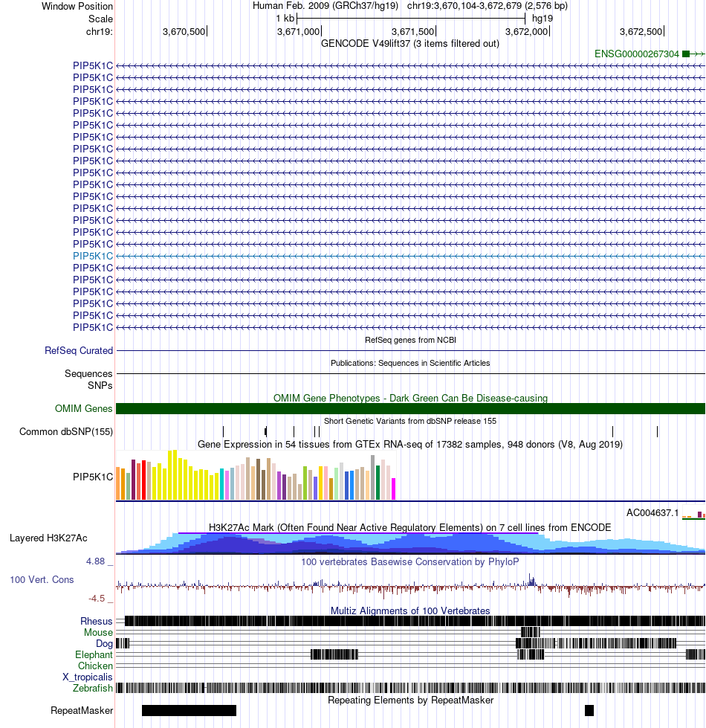Select the ENSG00000267304 green exon block
Screen dimensions: 706x728
point(686,54)
